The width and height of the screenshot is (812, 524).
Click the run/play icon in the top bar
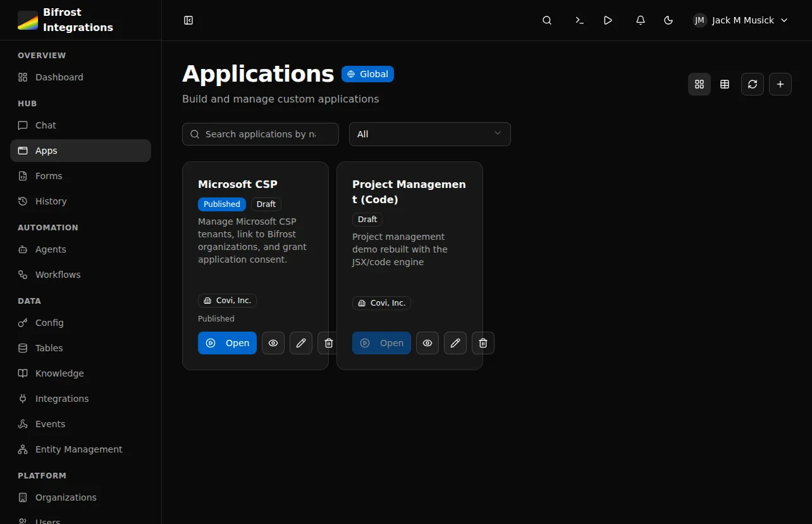(608, 20)
